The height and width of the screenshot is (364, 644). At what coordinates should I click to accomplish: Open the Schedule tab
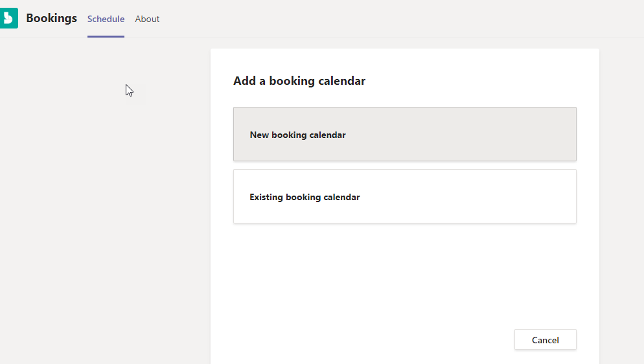pyautogui.click(x=106, y=19)
